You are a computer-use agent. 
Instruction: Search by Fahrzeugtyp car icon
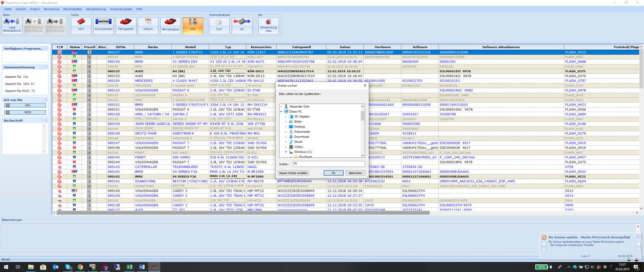(171, 26)
